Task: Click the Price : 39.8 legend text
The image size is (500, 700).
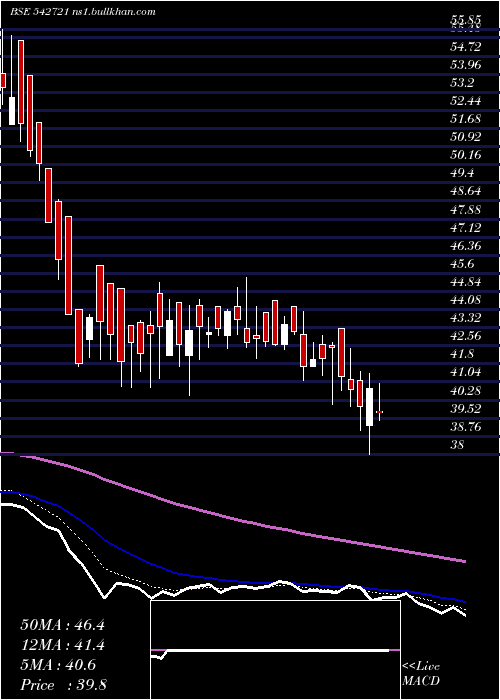Action: (x=63, y=685)
